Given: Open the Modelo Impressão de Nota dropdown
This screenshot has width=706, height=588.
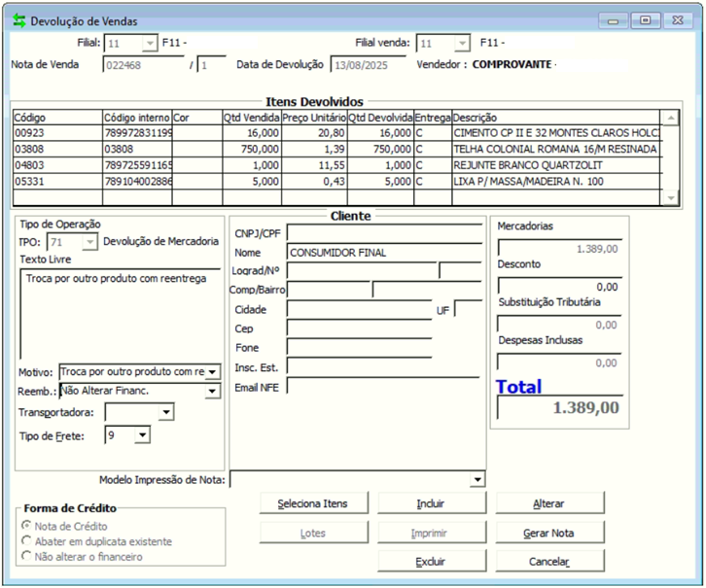Looking at the screenshot, I should click(x=477, y=479).
